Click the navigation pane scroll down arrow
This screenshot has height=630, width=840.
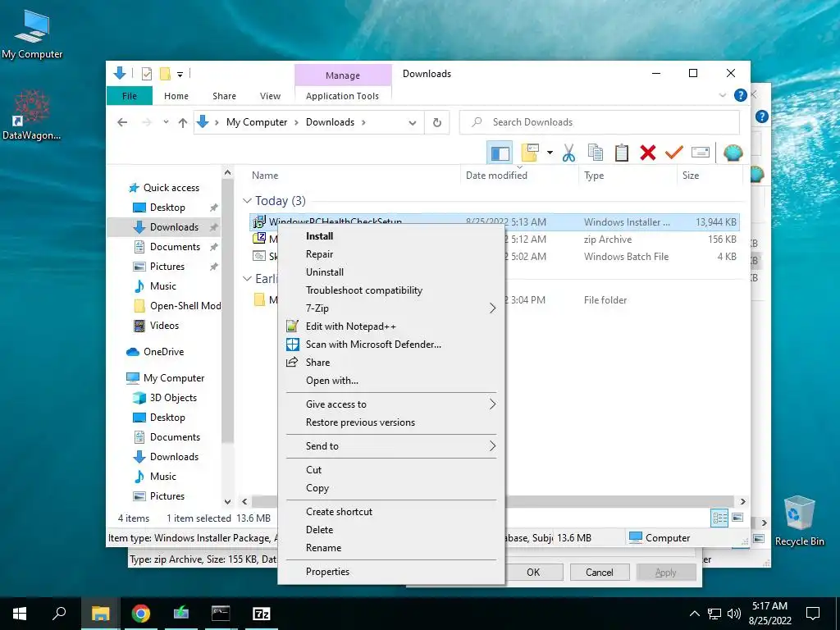click(x=228, y=502)
